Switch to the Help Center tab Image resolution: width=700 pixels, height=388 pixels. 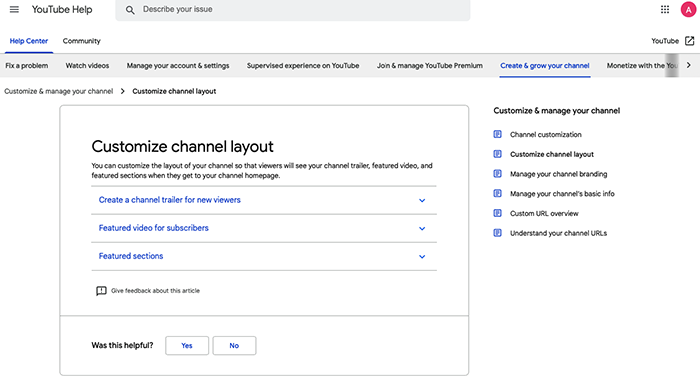(29, 41)
